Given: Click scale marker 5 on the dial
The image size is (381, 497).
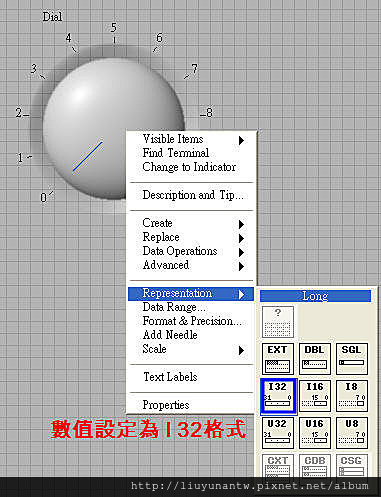Looking at the screenshot, I should [x=114, y=27].
